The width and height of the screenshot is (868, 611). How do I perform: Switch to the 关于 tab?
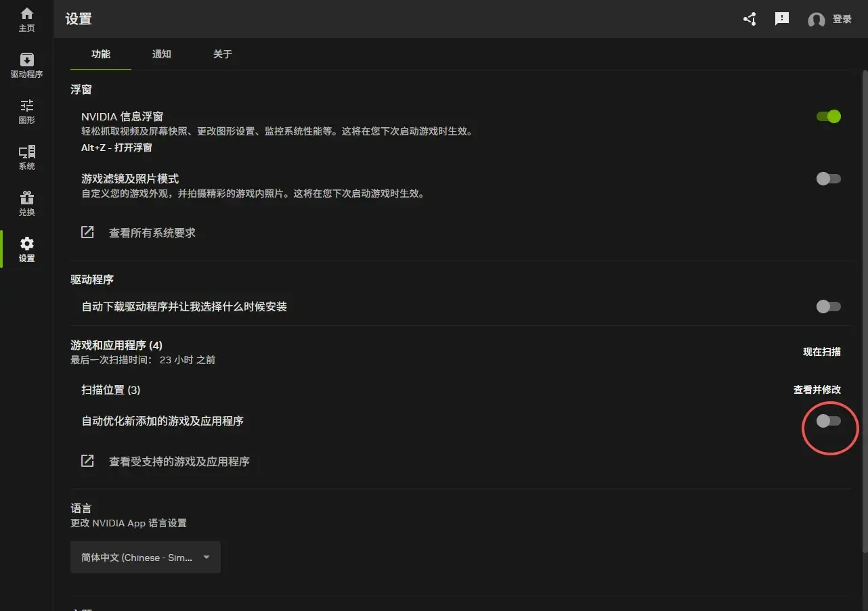[223, 54]
